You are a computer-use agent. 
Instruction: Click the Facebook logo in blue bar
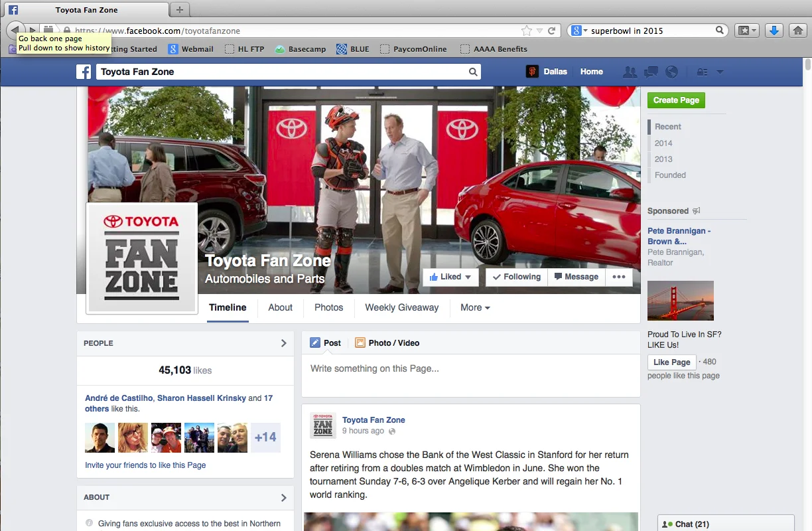point(84,72)
